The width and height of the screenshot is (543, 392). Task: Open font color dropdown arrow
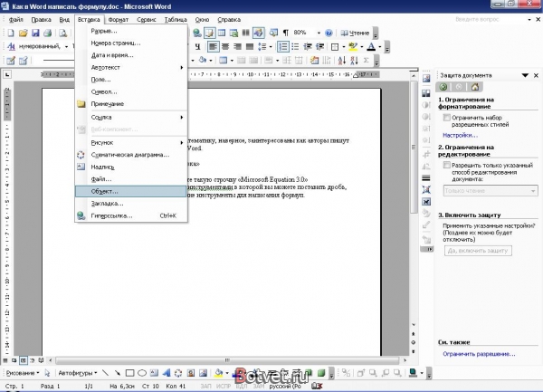(380, 46)
